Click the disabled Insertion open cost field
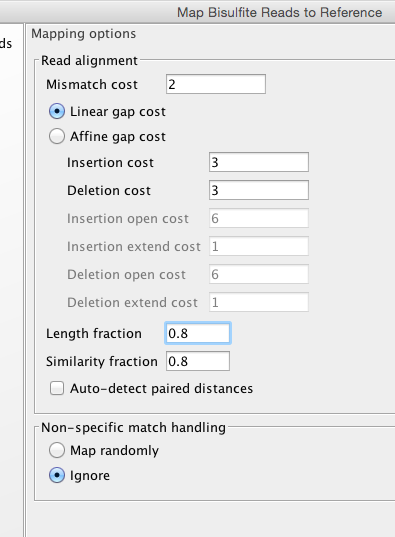395x537 pixels. 259,218
